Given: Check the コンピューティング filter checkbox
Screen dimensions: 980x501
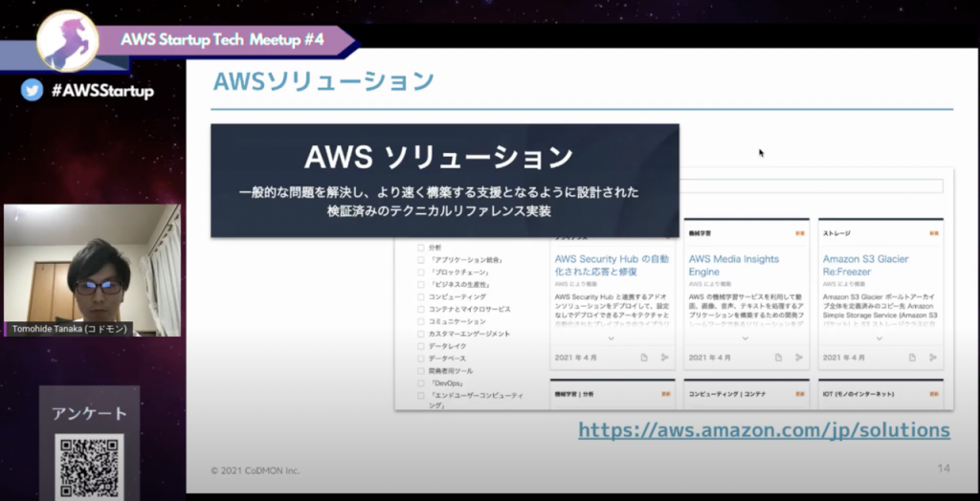Looking at the screenshot, I should tap(421, 296).
